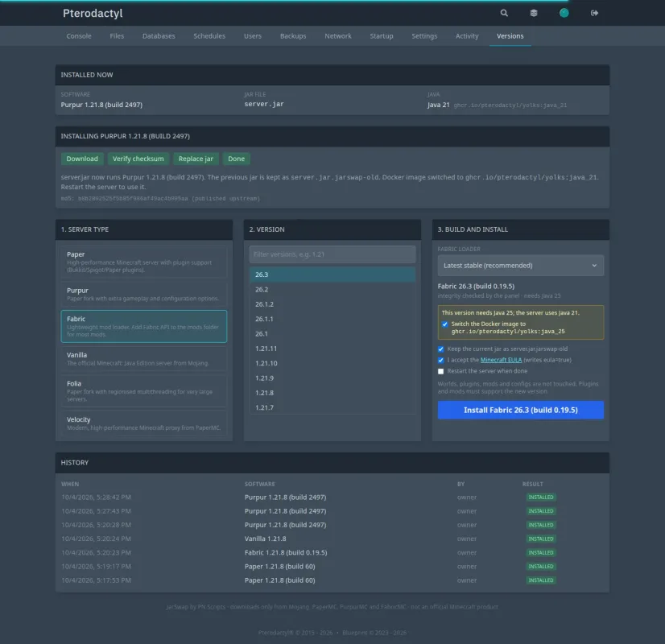Select version 26.1.1 in the list
This screenshot has height=644, width=665.
click(332, 319)
